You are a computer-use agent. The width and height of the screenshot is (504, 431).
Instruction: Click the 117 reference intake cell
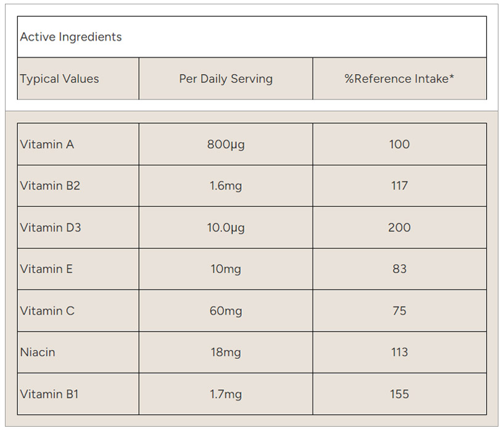[399, 186]
